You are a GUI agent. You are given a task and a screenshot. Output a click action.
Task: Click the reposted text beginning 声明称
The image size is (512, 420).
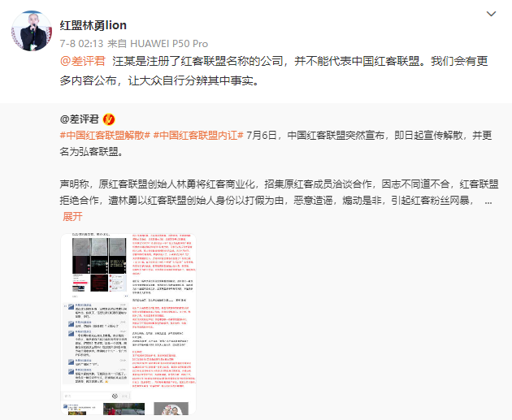pyautogui.click(x=280, y=193)
